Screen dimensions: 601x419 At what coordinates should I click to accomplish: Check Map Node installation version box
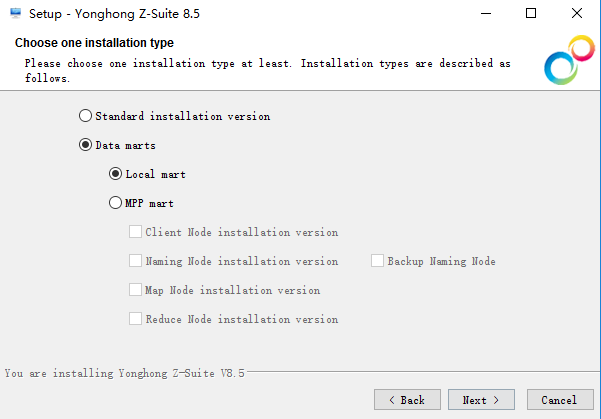135,290
